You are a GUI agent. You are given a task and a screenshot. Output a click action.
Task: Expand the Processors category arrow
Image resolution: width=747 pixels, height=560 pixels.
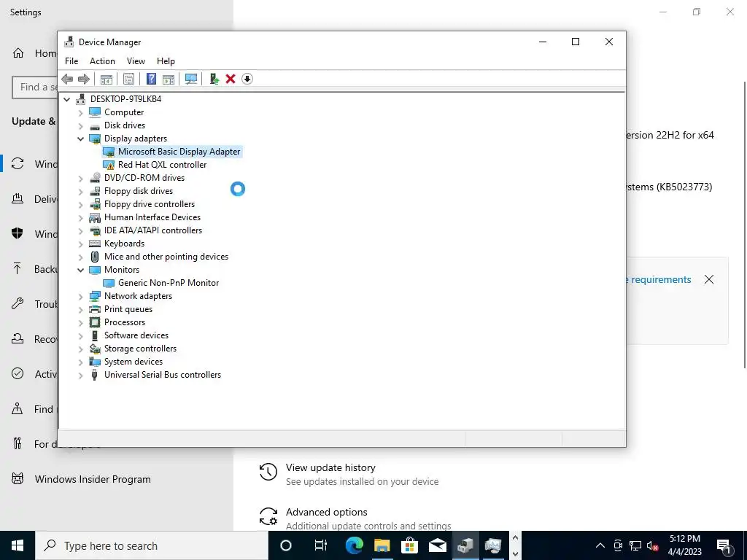pos(80,322)
